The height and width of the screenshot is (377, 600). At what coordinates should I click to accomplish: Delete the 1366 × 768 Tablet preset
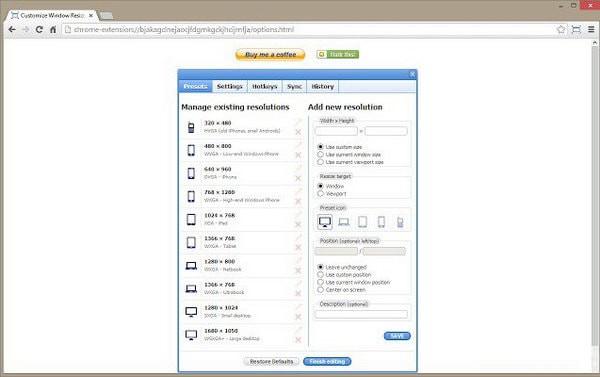tap(298, 248)
